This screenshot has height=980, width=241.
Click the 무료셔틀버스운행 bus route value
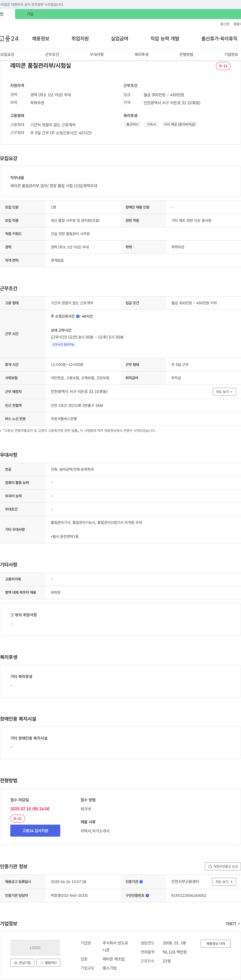[x=64, y=419]
